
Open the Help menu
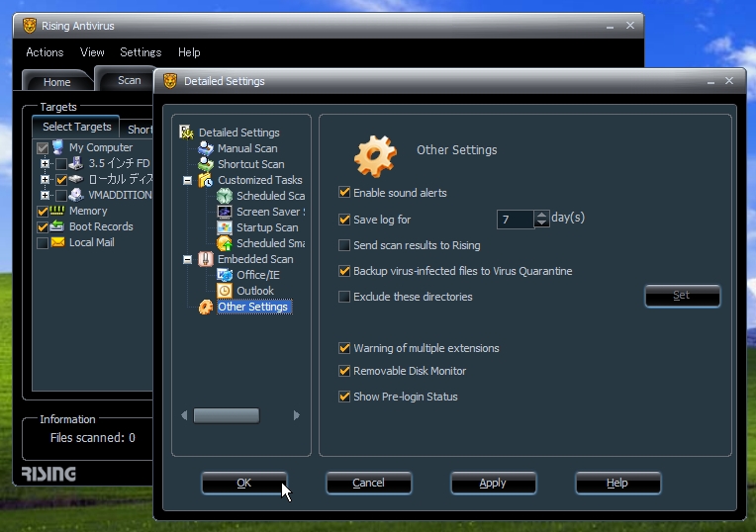click(189, 52)
